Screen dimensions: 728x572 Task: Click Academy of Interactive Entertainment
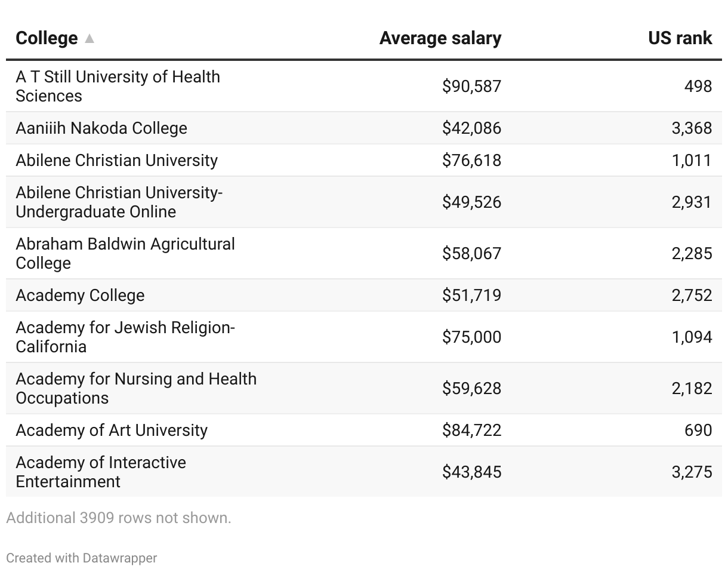tap(101, 472)
